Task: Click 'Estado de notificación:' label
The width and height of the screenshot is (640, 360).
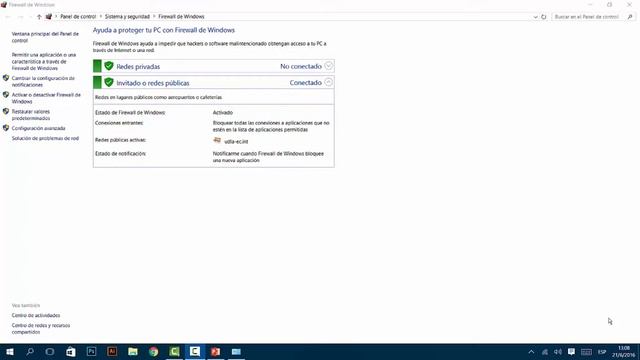Action: pos(120,154)
